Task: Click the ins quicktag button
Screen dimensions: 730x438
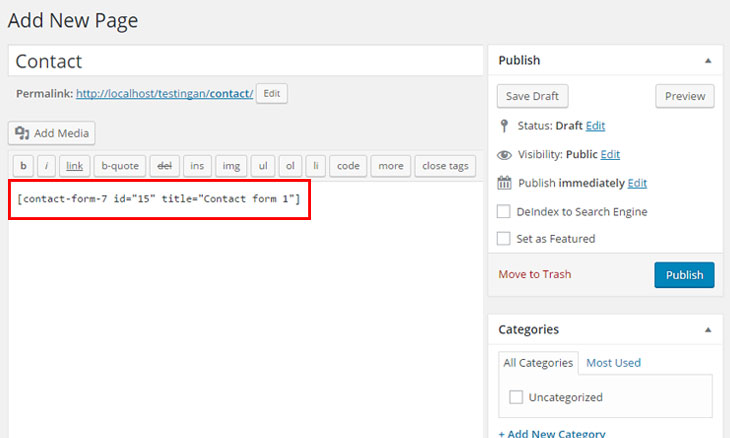Action: click(x=197, y=166)
